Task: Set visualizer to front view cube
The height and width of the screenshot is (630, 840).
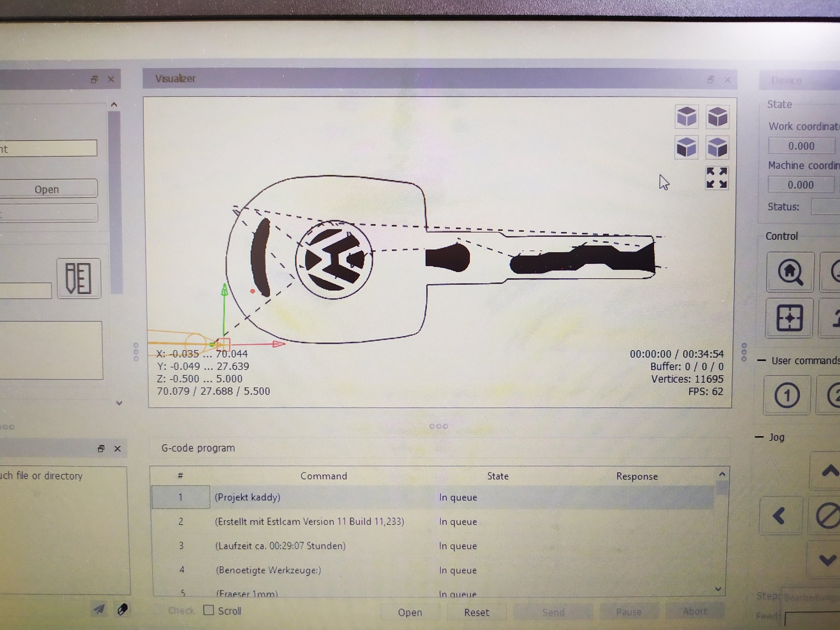Action: 687,147
